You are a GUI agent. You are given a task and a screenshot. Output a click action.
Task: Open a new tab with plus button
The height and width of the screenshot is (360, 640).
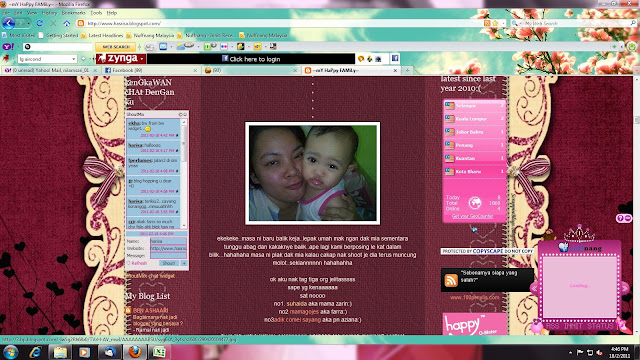click(x=407, y=70)
